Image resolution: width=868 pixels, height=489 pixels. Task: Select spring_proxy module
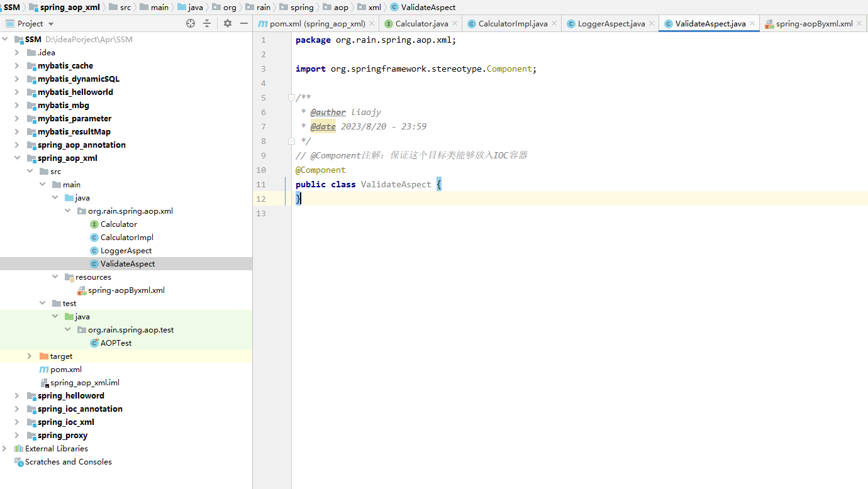[x=57, y=436]
